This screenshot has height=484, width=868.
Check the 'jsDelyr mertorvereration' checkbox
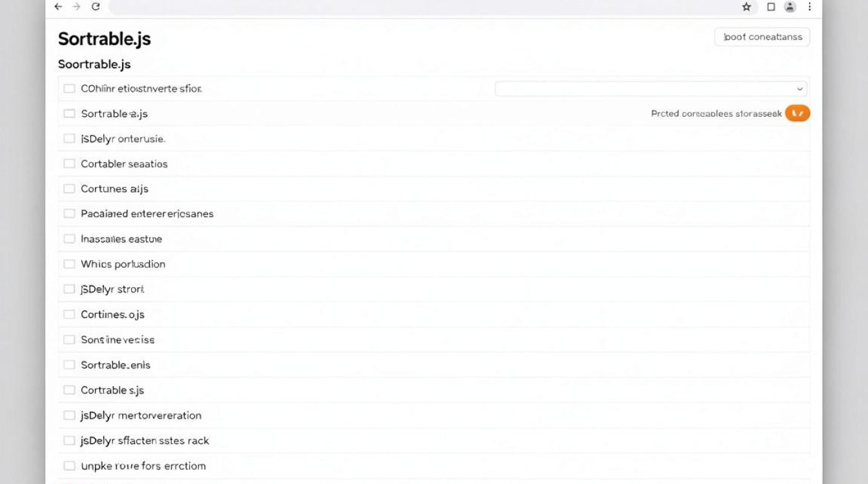(69, 415)
